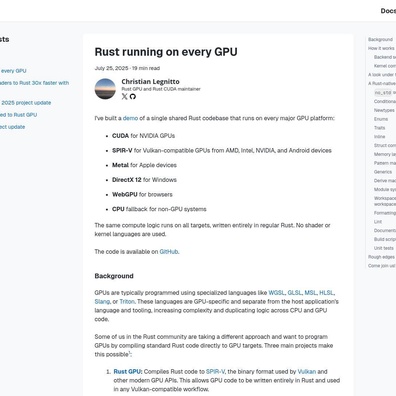Click the author name Christian Legnitto
The width and height of the screenshot is (396, 396).
(150, 82)
